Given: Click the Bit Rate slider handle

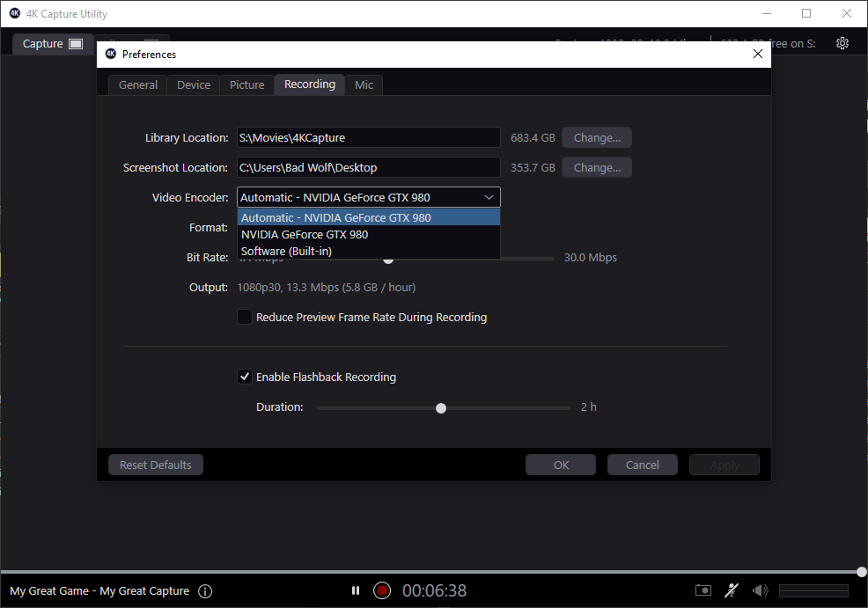Looking at the screenshot, I should point(388,260).
